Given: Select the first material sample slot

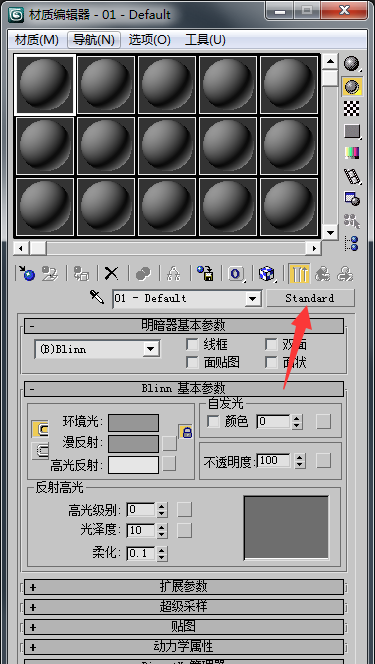Looking at the screenshot, I should coord(44,85).
